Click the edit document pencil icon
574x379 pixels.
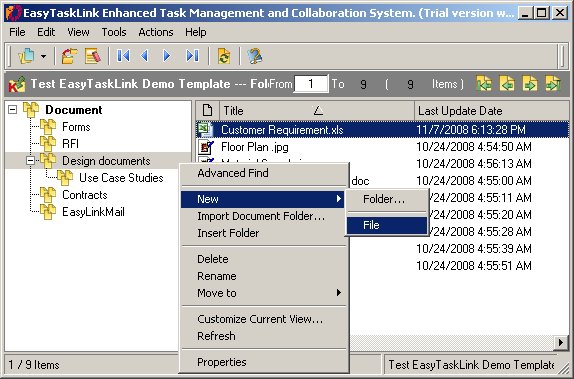(x=93, y=56)
